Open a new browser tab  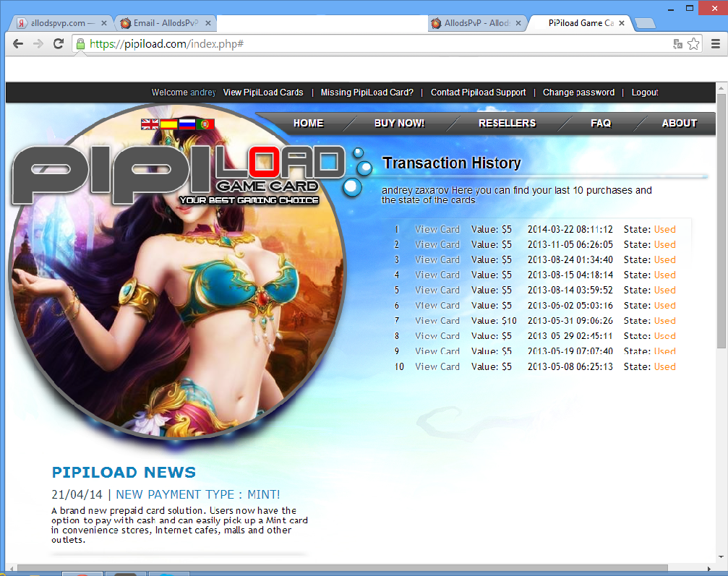(644, 23)
